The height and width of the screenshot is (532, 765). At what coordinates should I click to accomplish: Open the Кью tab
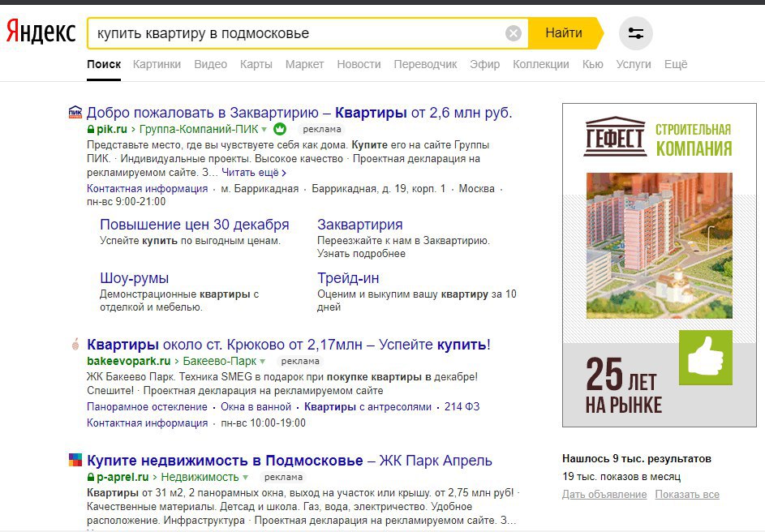click(x=593, y=64)
